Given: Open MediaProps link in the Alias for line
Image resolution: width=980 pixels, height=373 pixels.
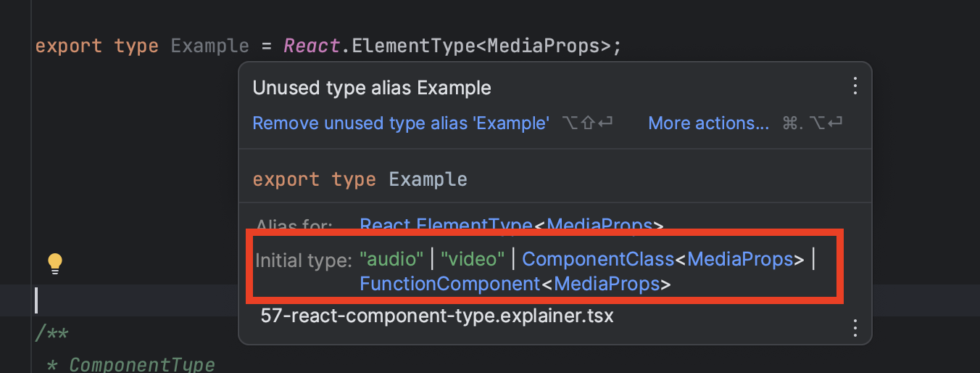Looking at the screenshot, I should coord(599,225).
